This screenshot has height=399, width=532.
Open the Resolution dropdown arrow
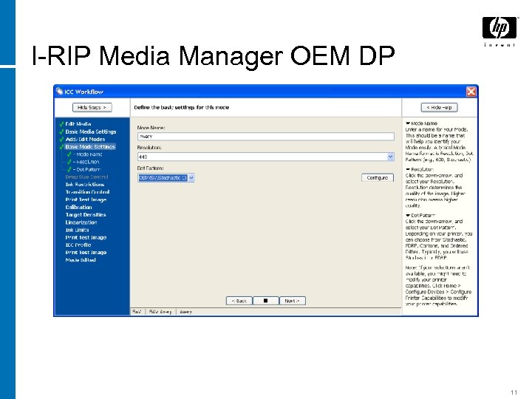point(390,157)
